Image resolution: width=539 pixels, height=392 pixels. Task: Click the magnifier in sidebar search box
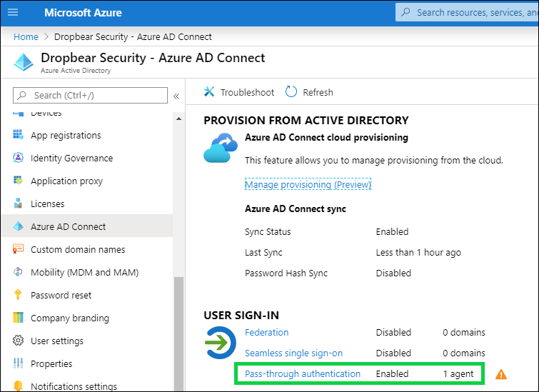tap(21, 95)
